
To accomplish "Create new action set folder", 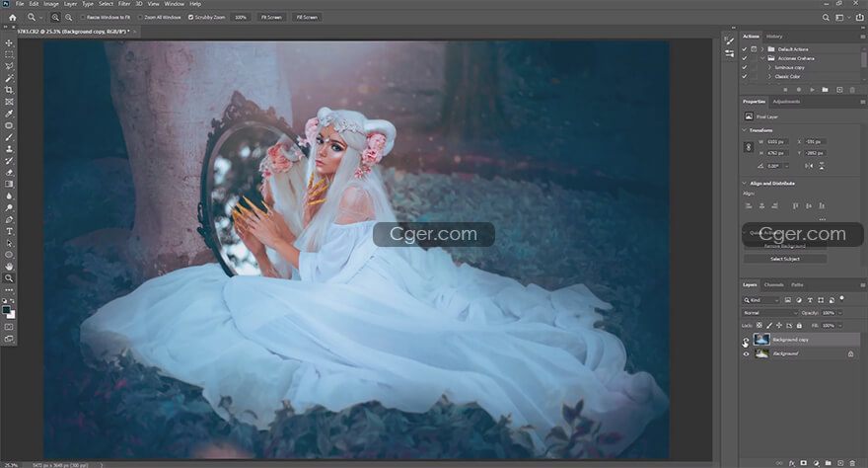I will click(x=826, y=89).
